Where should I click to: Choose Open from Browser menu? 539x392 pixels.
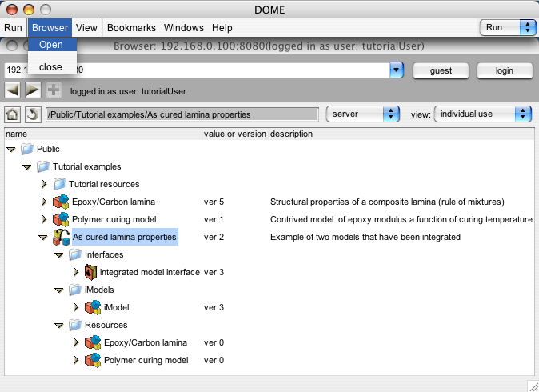52,45
